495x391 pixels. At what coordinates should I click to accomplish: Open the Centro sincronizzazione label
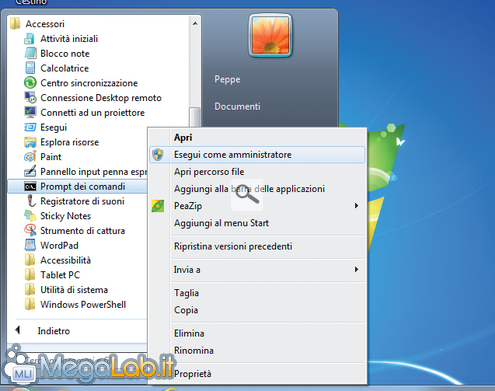(89, 83)
